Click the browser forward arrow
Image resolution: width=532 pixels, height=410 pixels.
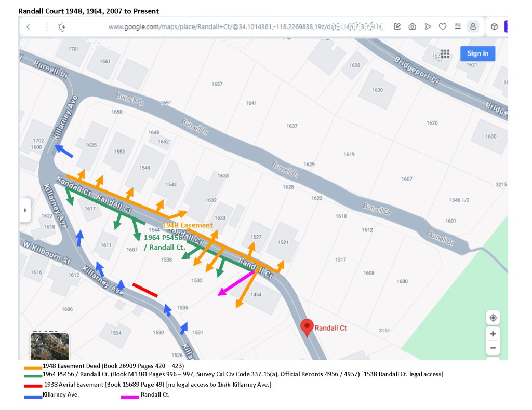coord(46,27)
